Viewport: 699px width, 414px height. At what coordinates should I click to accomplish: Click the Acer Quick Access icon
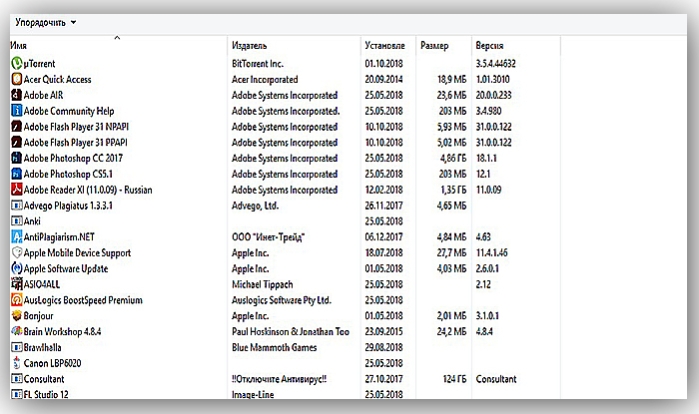pyautogui.click(x=16, y=79)
